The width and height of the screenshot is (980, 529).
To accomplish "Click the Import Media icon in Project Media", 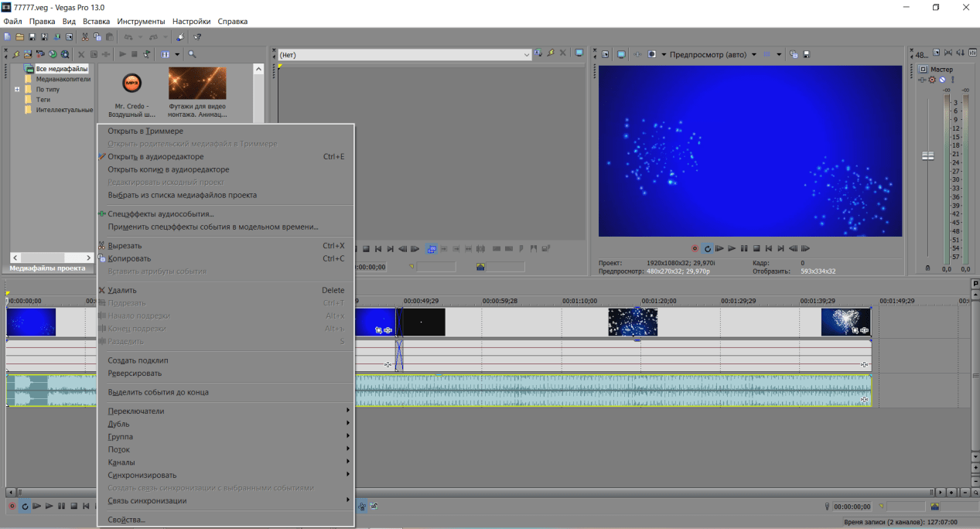I will [28, 55].
